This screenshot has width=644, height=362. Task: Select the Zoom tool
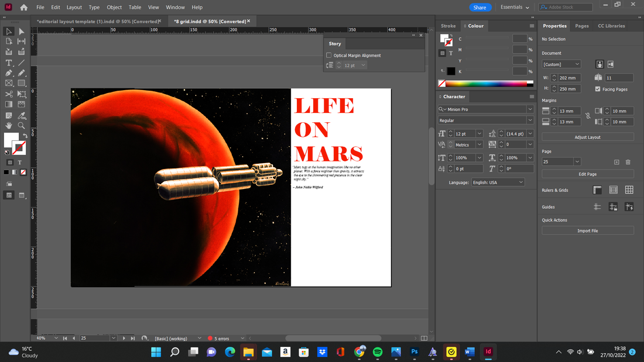pos(21,126)
